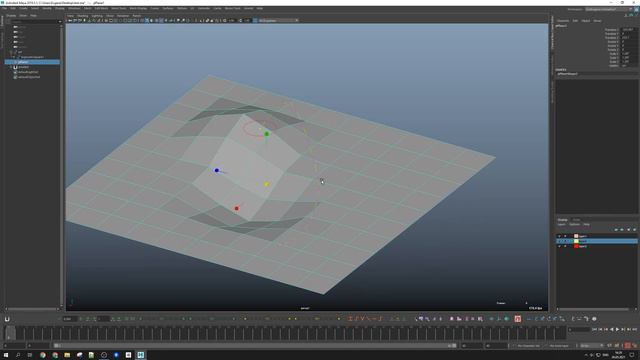Click the range slider bar below the timeline

[x=255, y=346]
